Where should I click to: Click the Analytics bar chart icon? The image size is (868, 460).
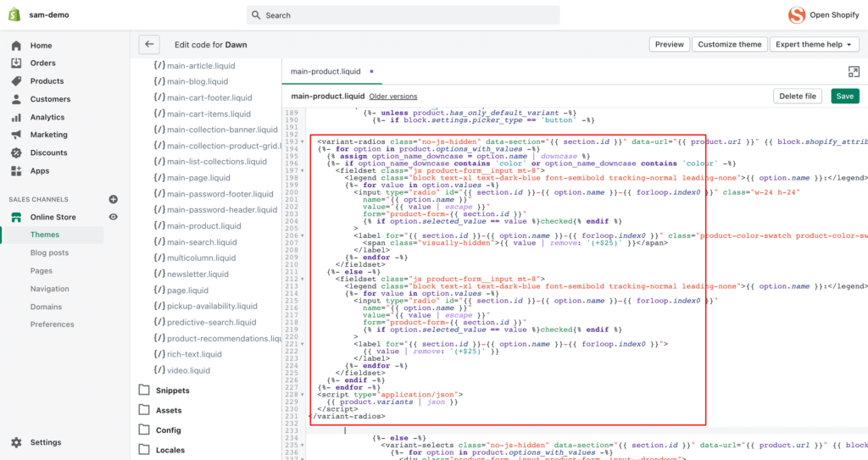coord(16,118)
